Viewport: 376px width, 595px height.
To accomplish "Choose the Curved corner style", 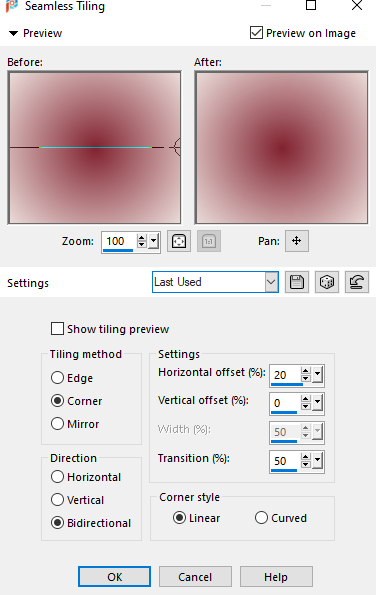I will click(x=261, y=518).
